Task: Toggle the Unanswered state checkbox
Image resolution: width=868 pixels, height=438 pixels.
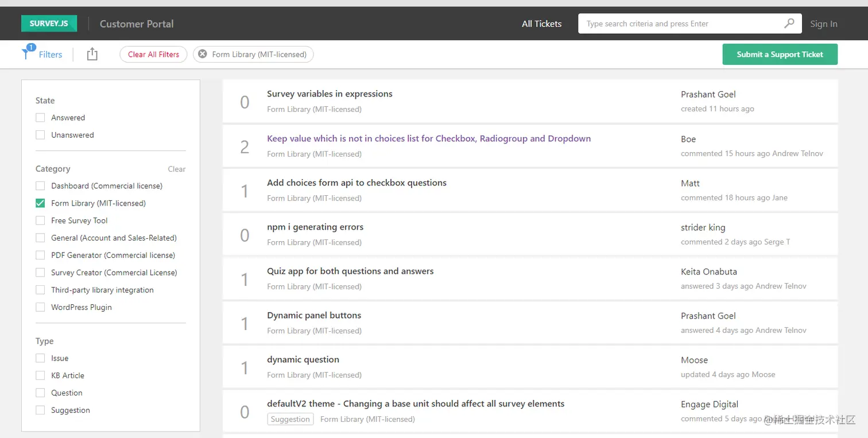Action: tap(40, 134)
